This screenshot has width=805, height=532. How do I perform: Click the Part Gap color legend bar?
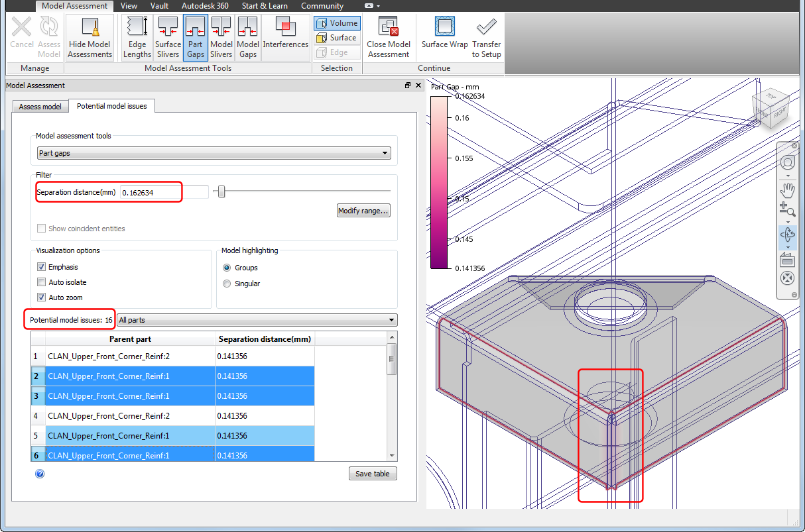(439, 182)
